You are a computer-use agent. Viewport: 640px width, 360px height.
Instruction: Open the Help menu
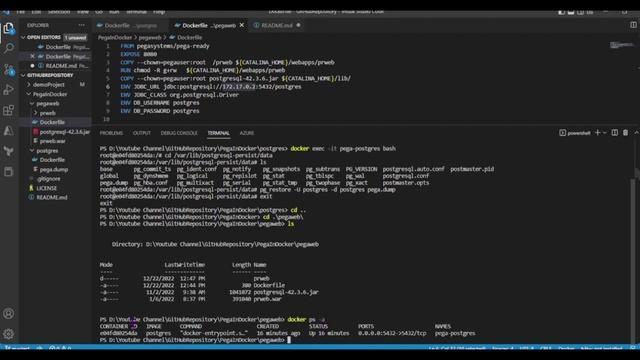coord(159,12)
